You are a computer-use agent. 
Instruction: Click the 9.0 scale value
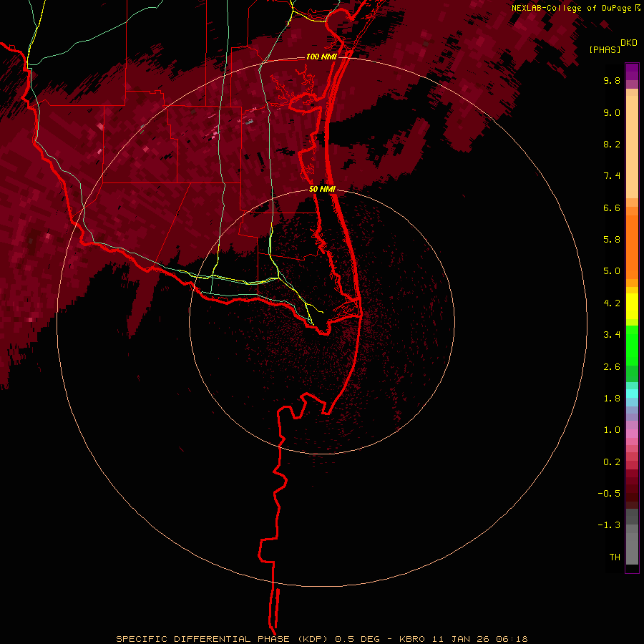click(x=612, y=112)
